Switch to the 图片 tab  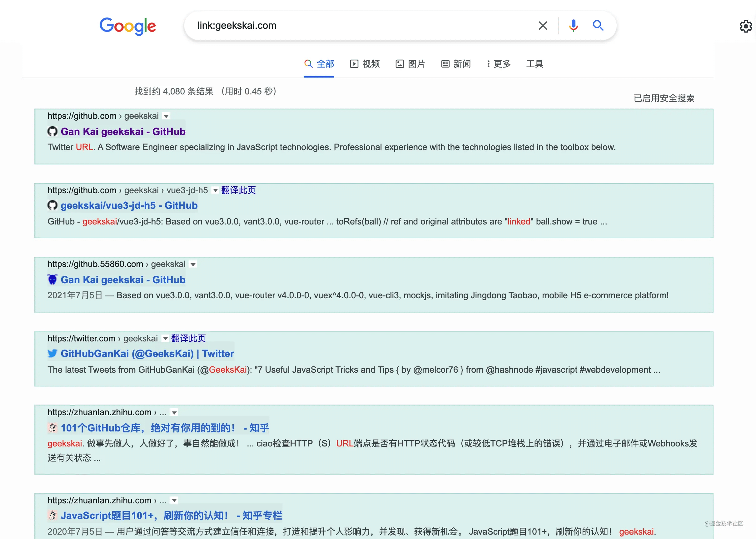coord(410,64)
